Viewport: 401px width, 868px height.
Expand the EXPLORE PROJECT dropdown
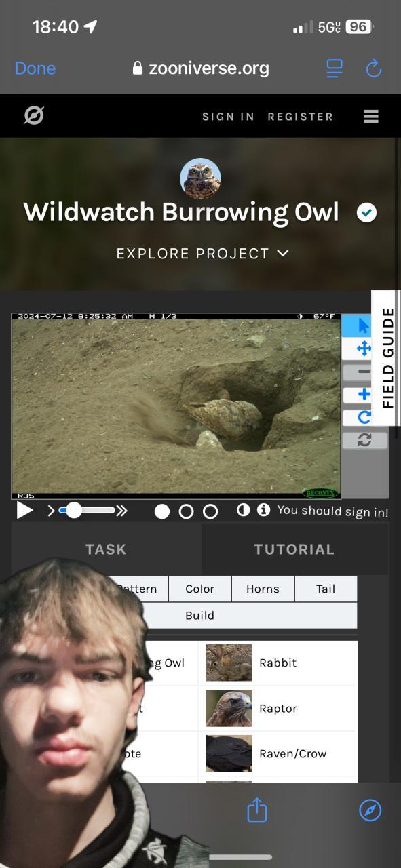tap(203, 254)
